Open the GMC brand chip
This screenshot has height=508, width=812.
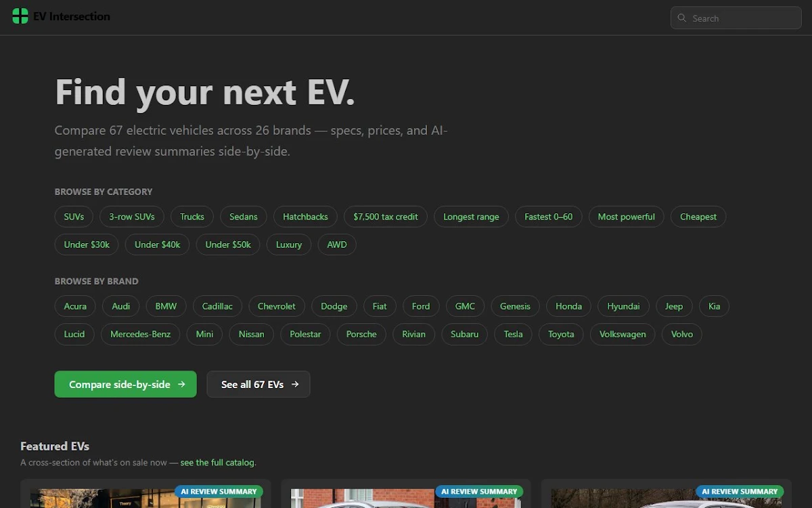[465, 306]
